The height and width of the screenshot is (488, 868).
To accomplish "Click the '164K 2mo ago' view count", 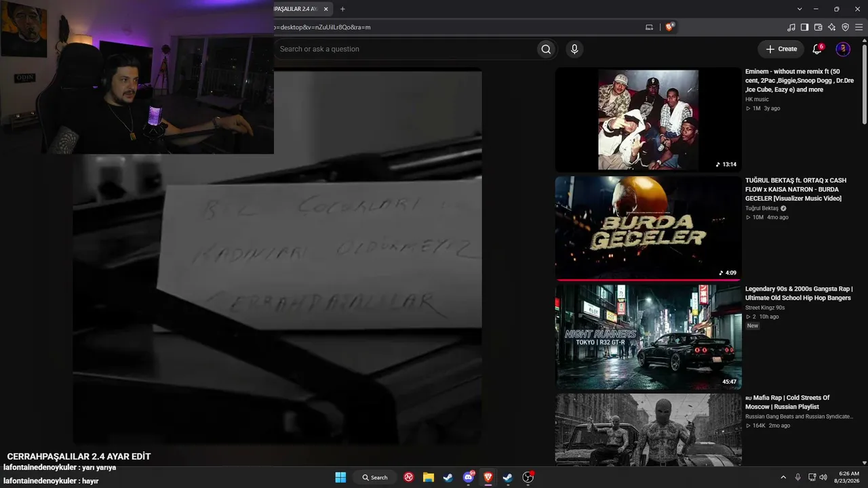I will tap(768, 426).
